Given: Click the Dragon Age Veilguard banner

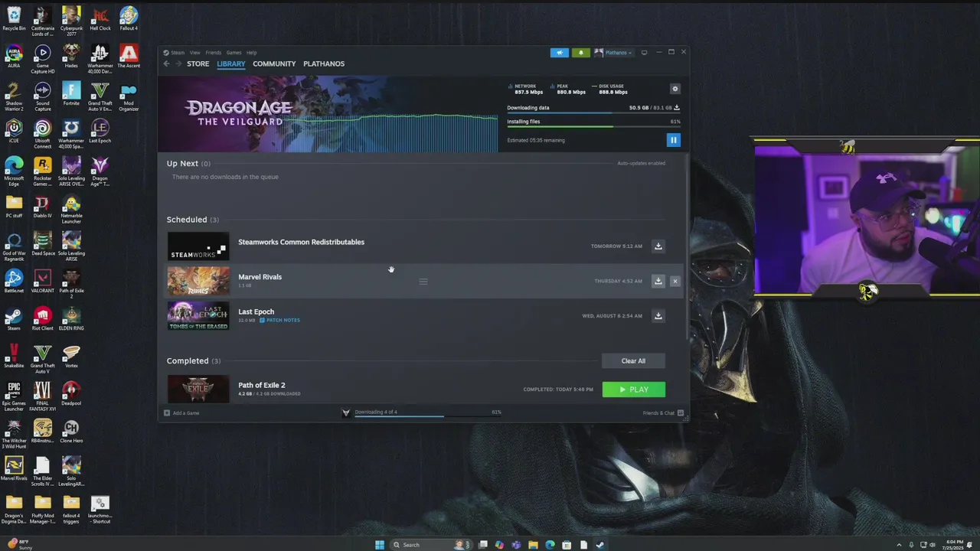Looking at the screenshot, I should [328, 113].
